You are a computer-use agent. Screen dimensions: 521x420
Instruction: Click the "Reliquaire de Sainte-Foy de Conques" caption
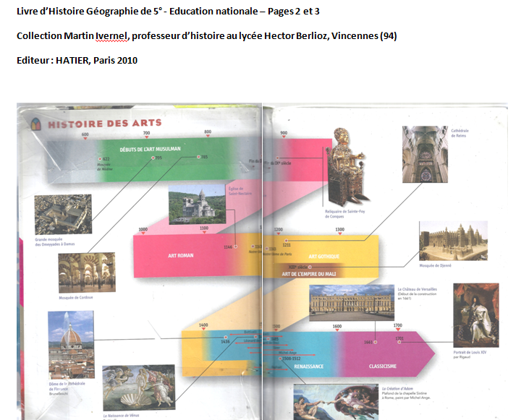344,214
